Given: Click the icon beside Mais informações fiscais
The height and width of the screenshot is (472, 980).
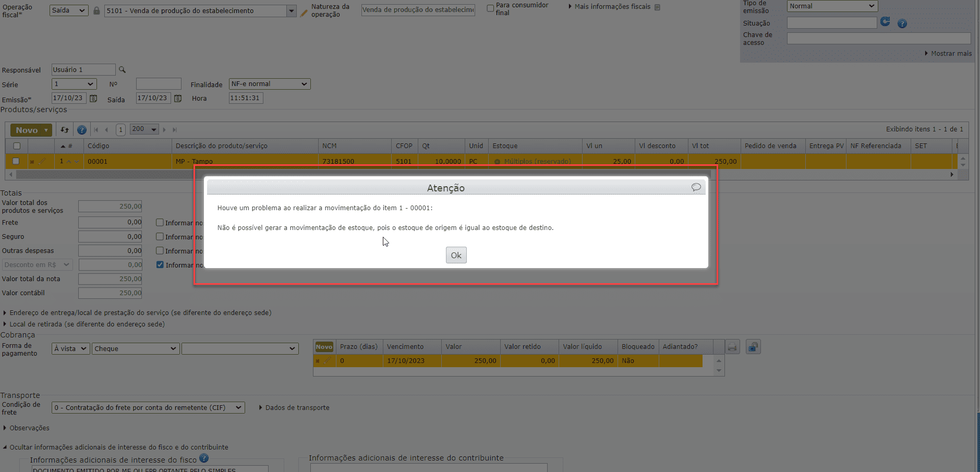Looking at the screenshot, I should 657,7.
